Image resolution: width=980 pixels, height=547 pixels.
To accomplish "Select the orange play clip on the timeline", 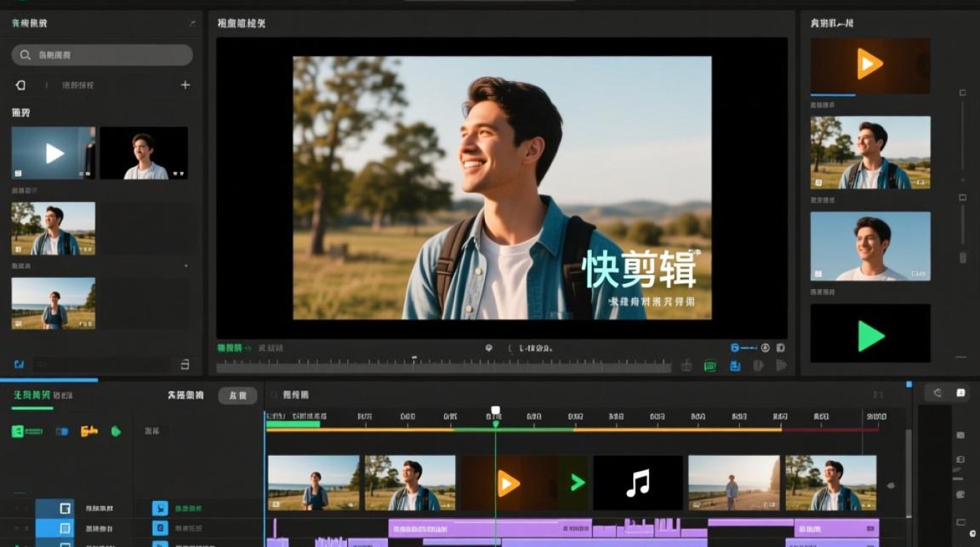I will [508, 483].
